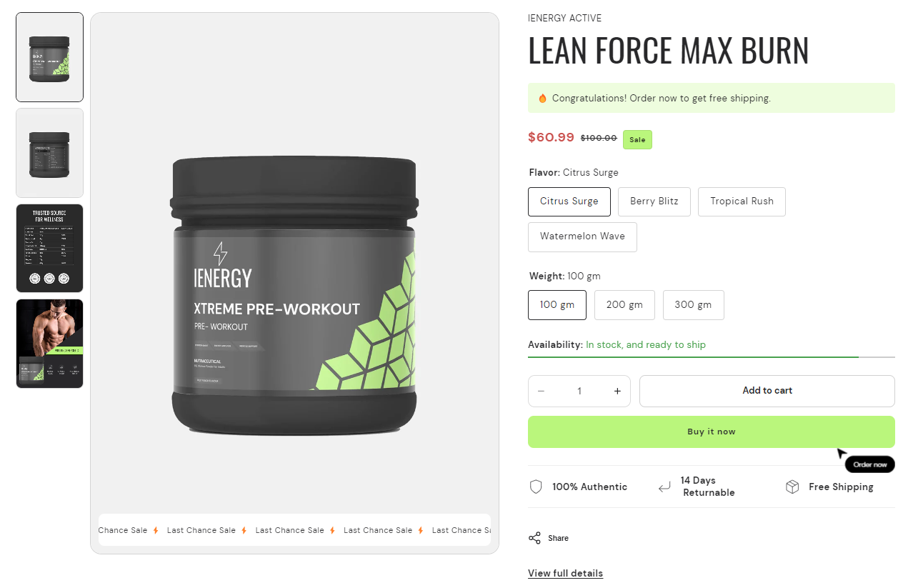Click the quantity input field
This screenshot has height=588, width=903.
click(x=579, y=391)
